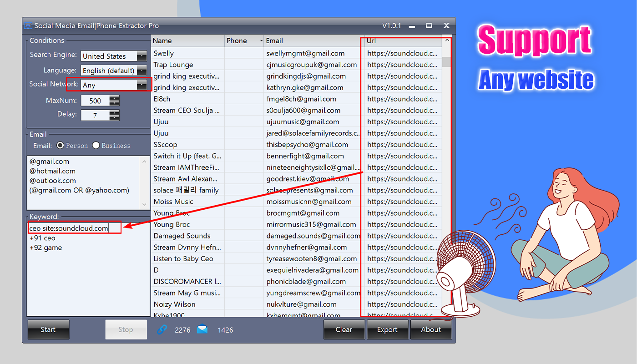The image size is (637, 364).
Task: Open the Social Network dropdown
Action: [x=142, y=85]
